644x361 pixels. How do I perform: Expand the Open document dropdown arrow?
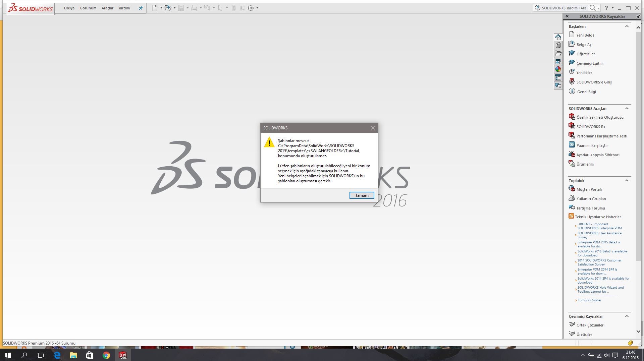(x=174, y=8)
